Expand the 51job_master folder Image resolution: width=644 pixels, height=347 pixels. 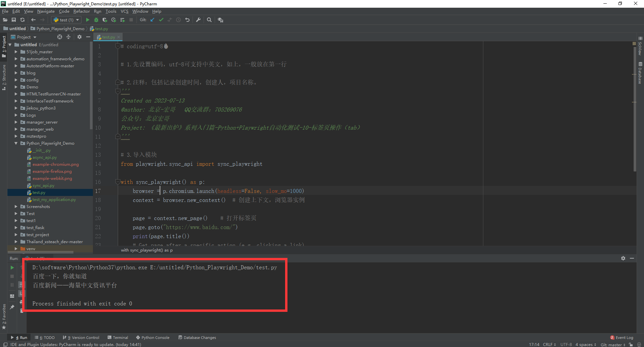click(16, 52)
